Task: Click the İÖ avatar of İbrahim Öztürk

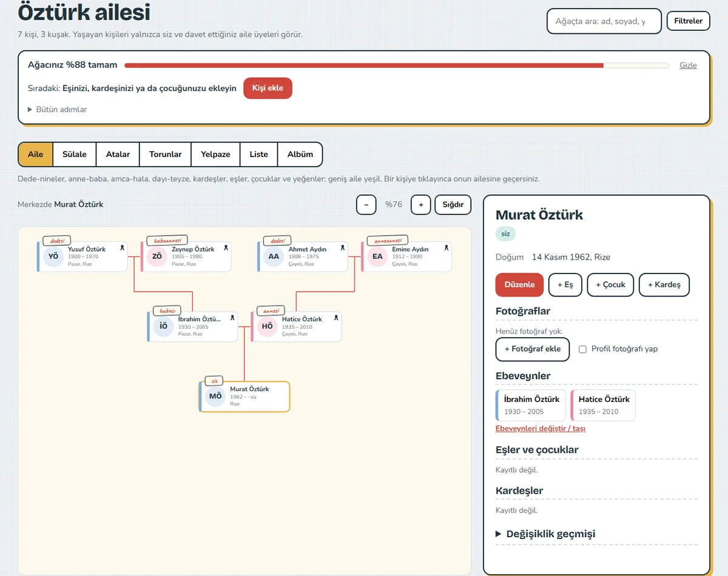Action: point(163,326)
